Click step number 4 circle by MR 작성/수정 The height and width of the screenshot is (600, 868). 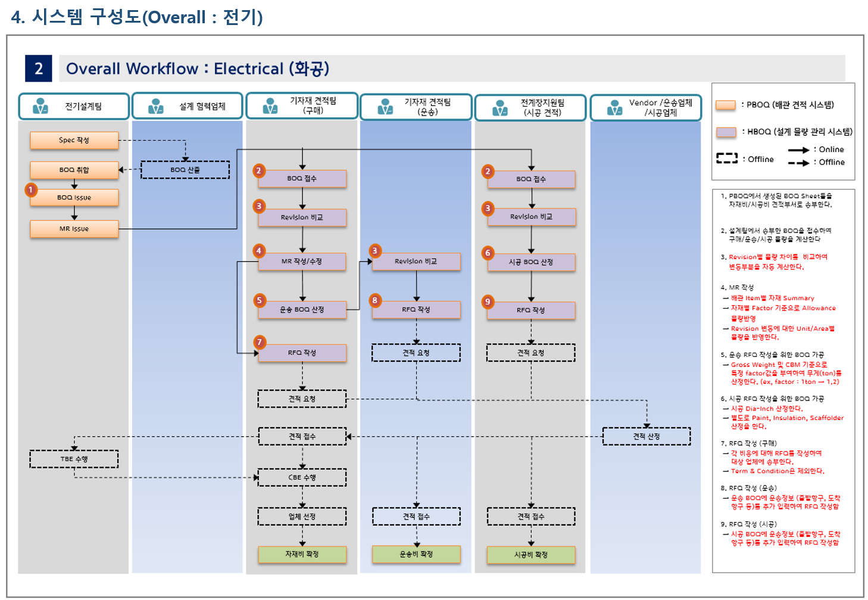point(259,251)
